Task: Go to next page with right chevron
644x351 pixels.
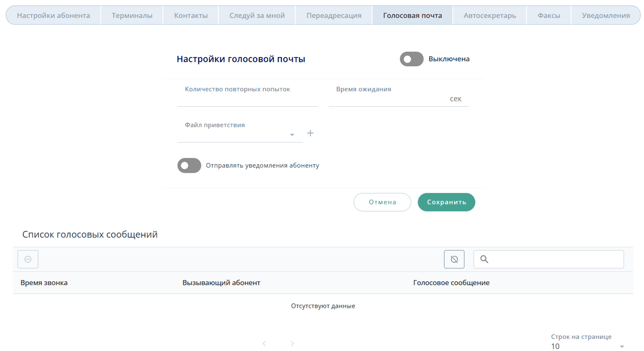Action: click(x=292, y=343)
